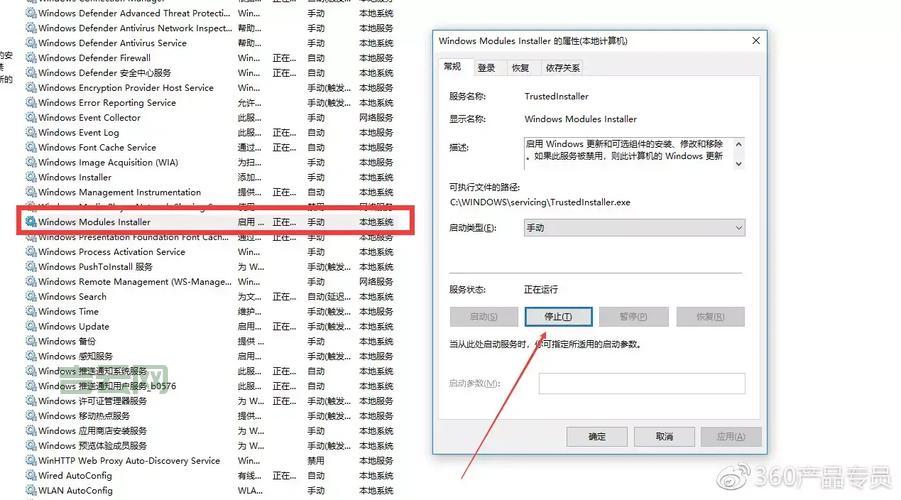901x500 pixels.
Task: Click the 恢复(R) button in service status
Action: coord(710,317)
